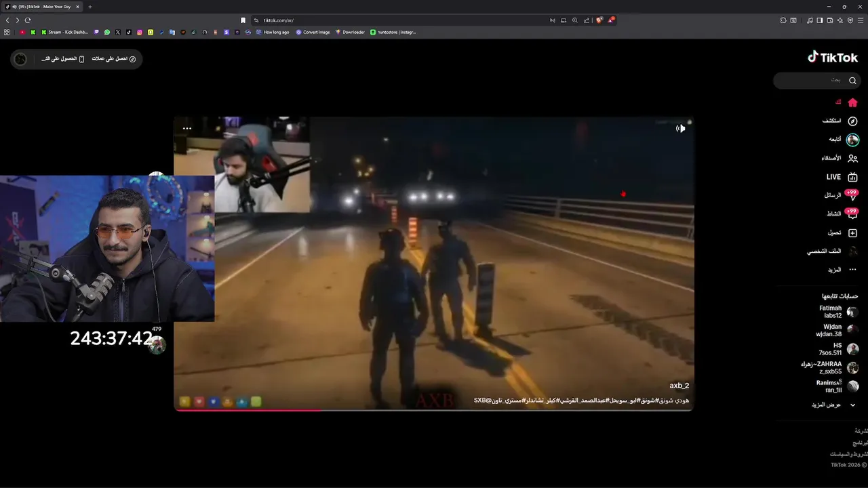The width and height of the screenshot is (868, 488).
Task: Open the Leo AI sparkle icon
Action: click(x=840, y=20)
